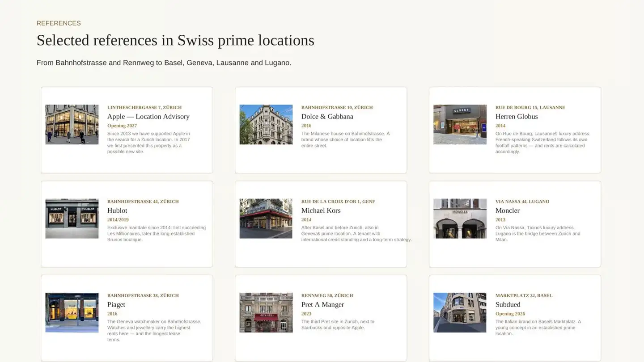Click the 'VIA NASSA 44, LUGANO' address label
This screenshot has height=362, width=644.
tap(522, 202)
